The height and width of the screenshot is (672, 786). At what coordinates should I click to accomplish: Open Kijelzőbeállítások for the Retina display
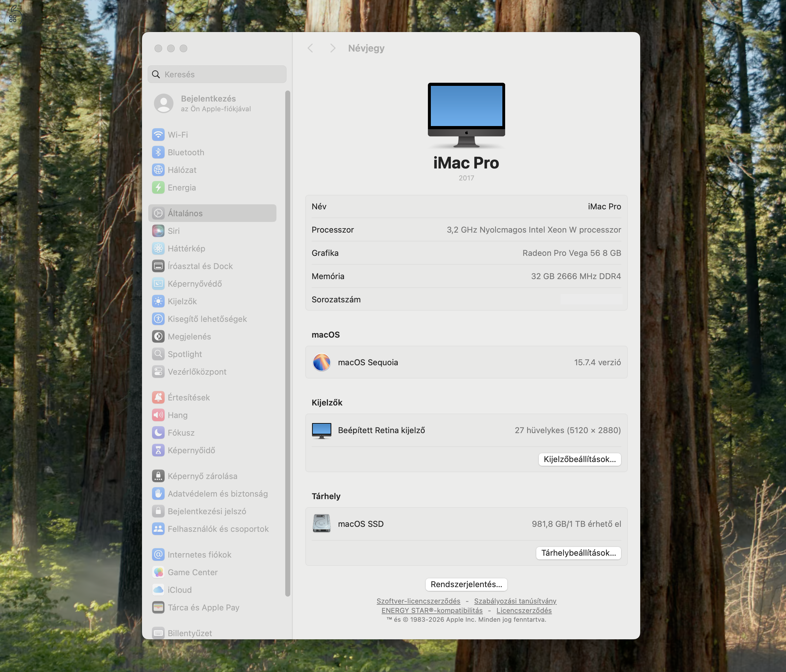pyautogui.click(x=580, y=459)
